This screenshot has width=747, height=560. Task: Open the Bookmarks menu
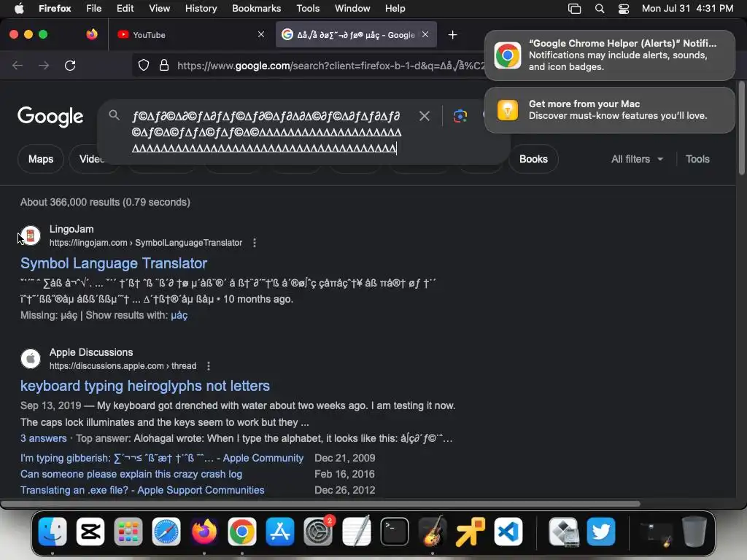coord(256,8)
